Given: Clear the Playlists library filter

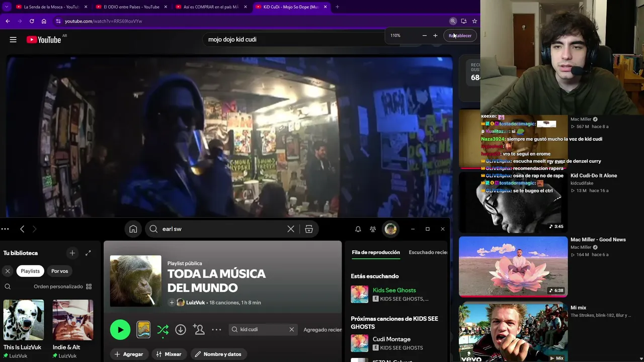Looking at the screenshot, I should point(8,271).
